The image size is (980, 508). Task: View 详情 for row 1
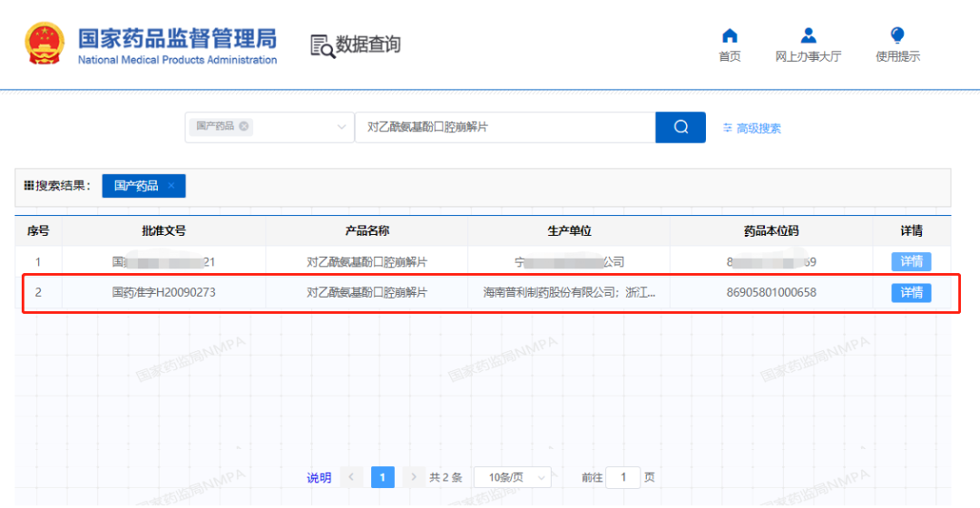(910, 262)
